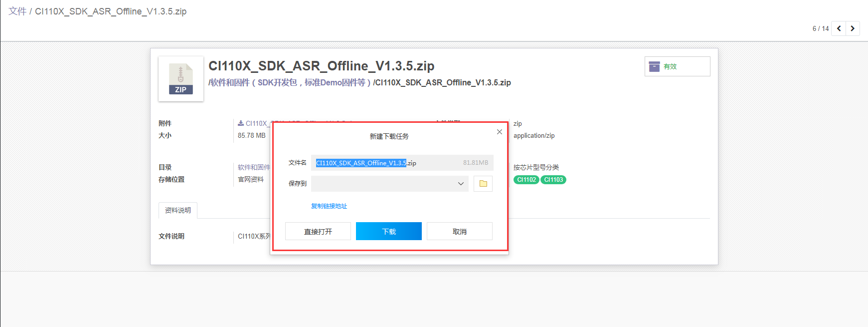The width and height of the screenshot is (868, 327).
Task: Click the 81.81MB size in dialog
Action: [x=476, y=163]
